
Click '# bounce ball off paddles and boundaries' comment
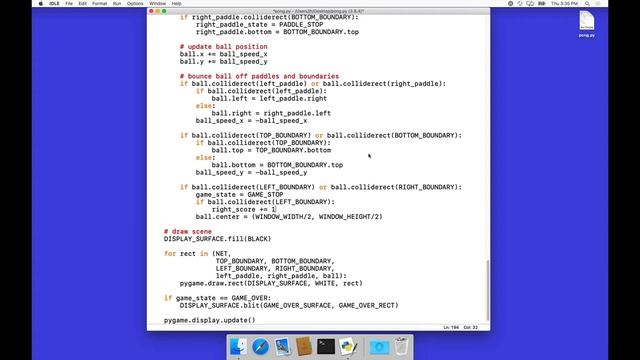259,76
